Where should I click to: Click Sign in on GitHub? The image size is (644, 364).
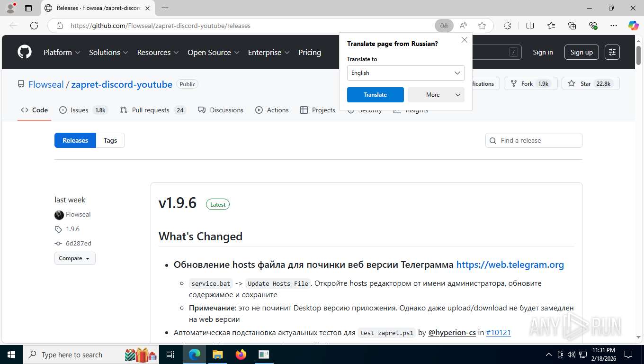click(543, 52)
